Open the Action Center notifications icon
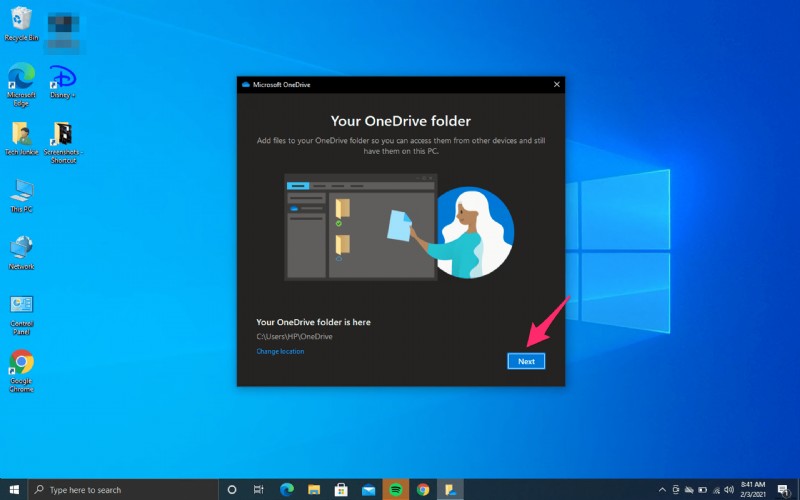800x500 pixels. click(783, 490)
